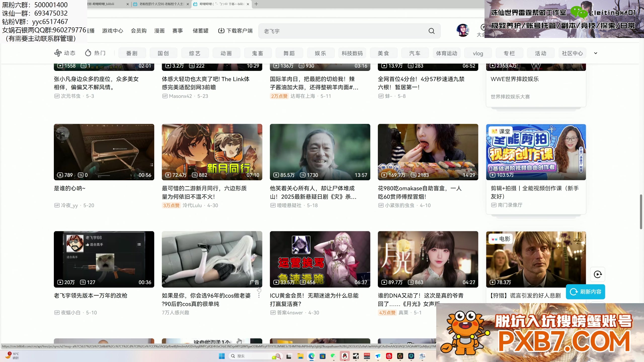Open WeChat from taskbar
Screen dimensions: 644x362
tap(334, 356)
